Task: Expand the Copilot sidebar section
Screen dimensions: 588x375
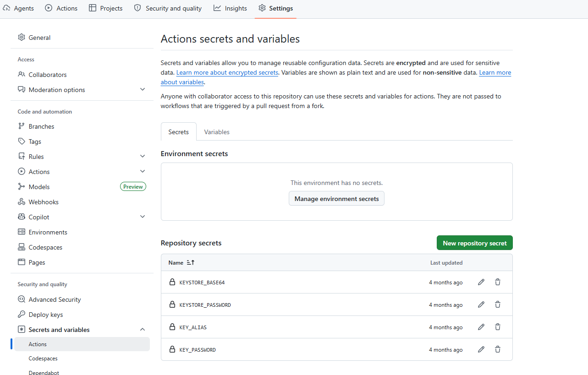Action: 143,217
